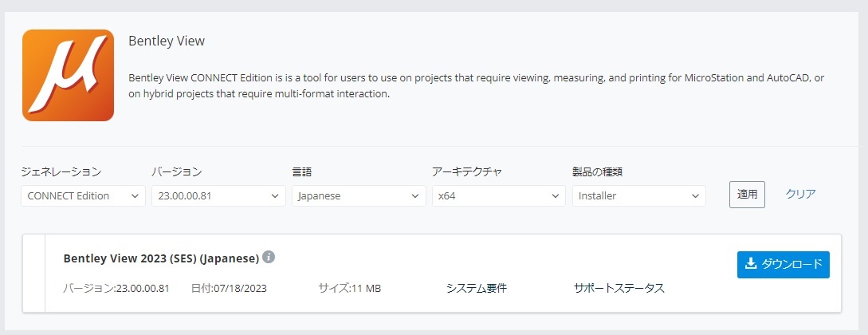Select the サイズ:11 MB text
This screenshot has height=335, width=868.
[x=349, y=289]
